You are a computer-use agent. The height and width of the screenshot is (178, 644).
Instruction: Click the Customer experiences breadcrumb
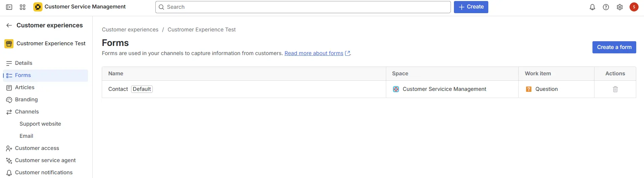point(130,30)
